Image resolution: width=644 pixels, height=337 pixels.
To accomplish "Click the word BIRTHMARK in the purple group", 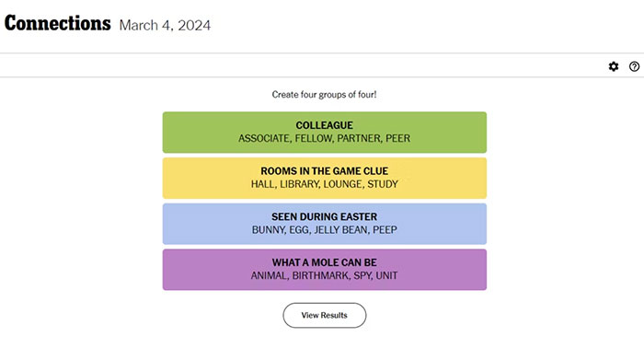I will pos(320,275).
